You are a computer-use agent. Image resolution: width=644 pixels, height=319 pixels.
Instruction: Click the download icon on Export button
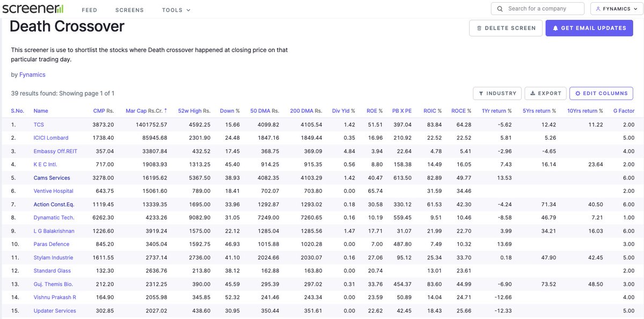coord(532,93)
